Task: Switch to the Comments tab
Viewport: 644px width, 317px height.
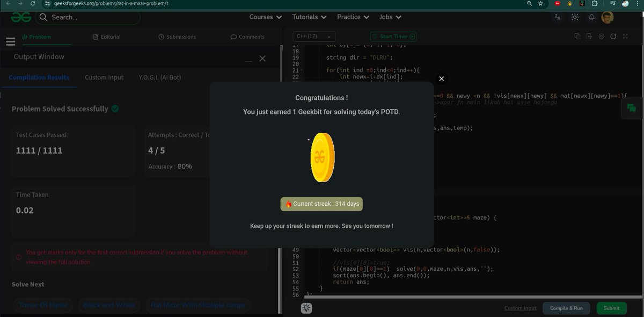Action: coord(247,37)
